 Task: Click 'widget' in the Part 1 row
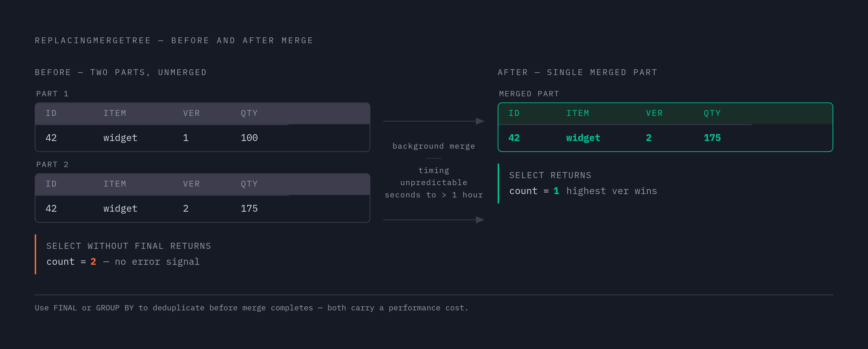120,138
